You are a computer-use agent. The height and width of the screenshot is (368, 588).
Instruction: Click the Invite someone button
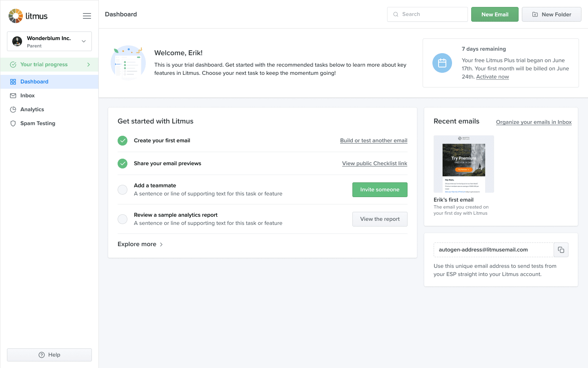point(380,190)
